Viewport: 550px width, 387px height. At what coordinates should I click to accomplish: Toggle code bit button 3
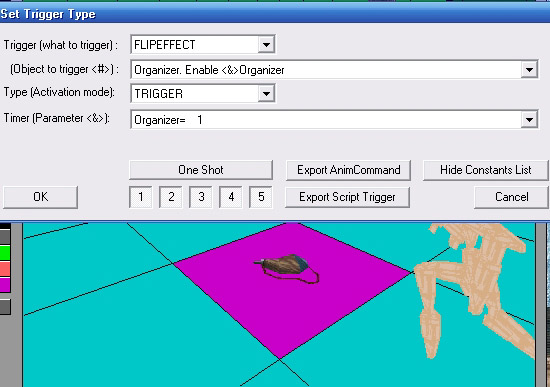tap(201, 197)
